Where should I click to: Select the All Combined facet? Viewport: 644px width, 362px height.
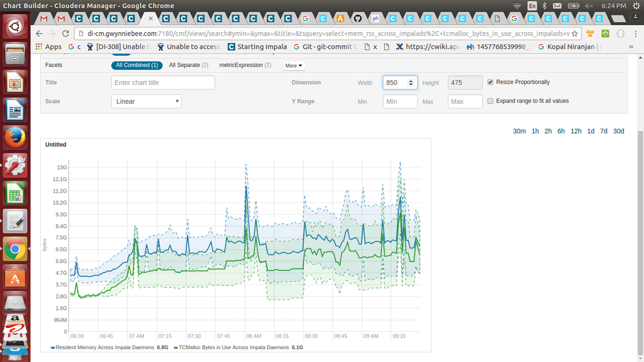point(137,65)
